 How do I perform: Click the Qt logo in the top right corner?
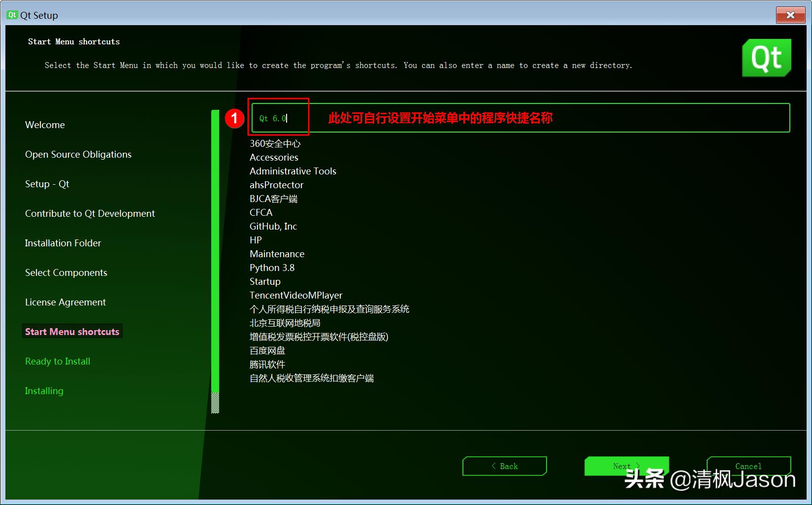[766, 58]
